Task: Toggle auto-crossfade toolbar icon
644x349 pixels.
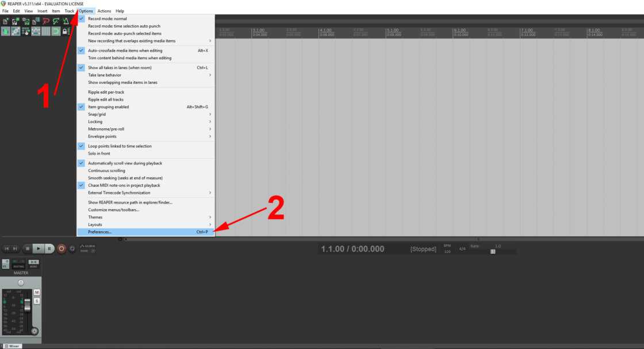Action: point(6,31)
